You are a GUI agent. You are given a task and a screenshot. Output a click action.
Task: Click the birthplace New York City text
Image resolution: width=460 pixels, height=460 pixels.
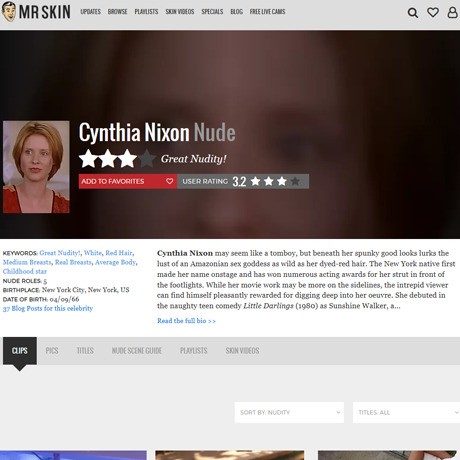point(85,290)
